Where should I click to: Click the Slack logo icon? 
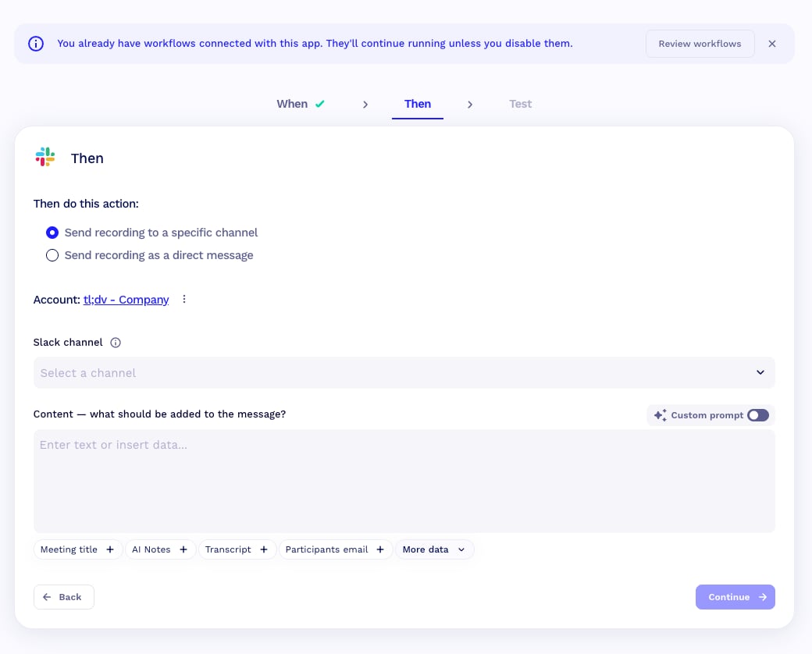click(45, 157)
